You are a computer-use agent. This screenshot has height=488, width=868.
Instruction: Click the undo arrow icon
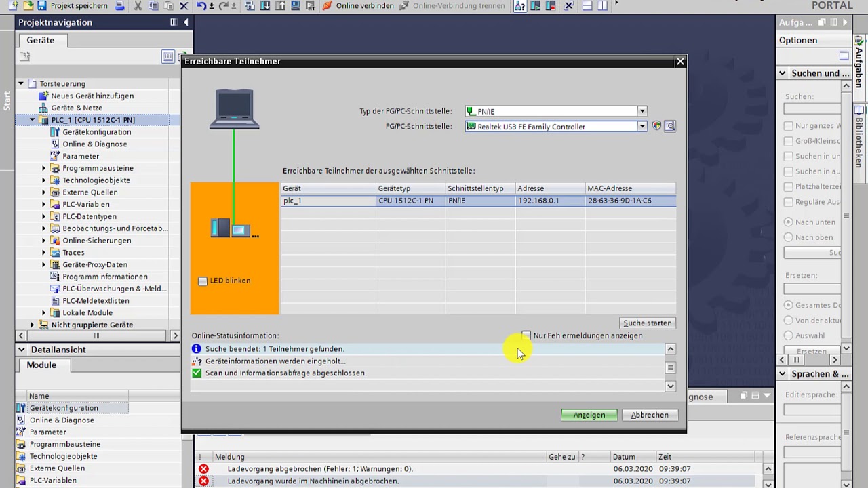[x=201, y=5]
